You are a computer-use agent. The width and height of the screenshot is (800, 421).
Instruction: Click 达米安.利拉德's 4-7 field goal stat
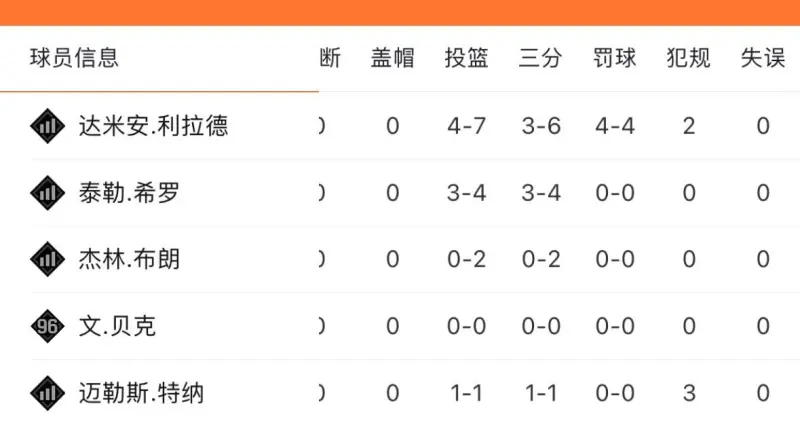(466, 126)
